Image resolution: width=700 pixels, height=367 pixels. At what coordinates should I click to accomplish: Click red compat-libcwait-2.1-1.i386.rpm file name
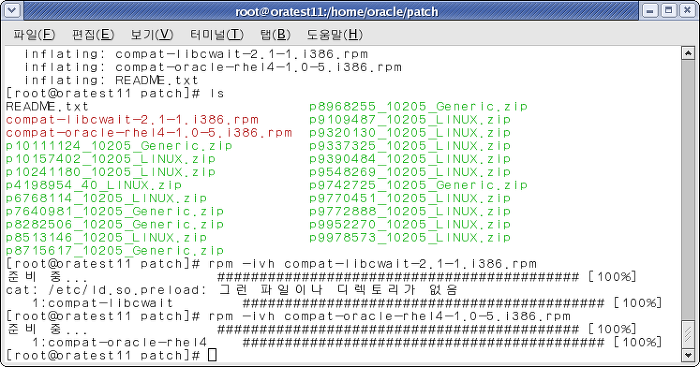pos(132,120)
